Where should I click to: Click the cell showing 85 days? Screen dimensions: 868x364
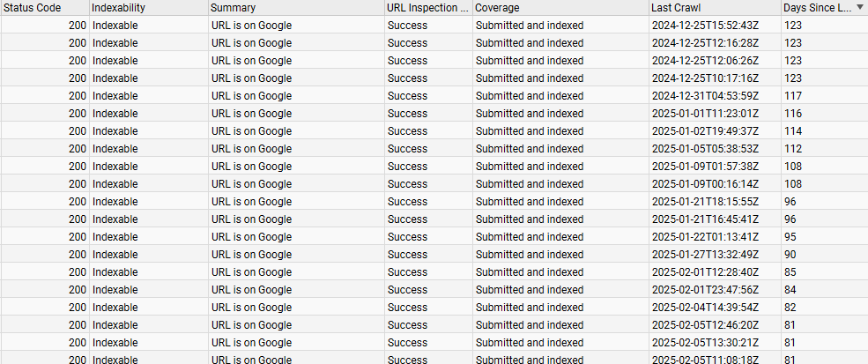pos(790,272)
